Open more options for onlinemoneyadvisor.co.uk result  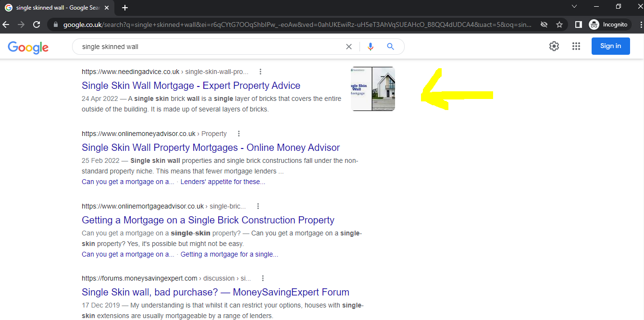click(239, 134)
